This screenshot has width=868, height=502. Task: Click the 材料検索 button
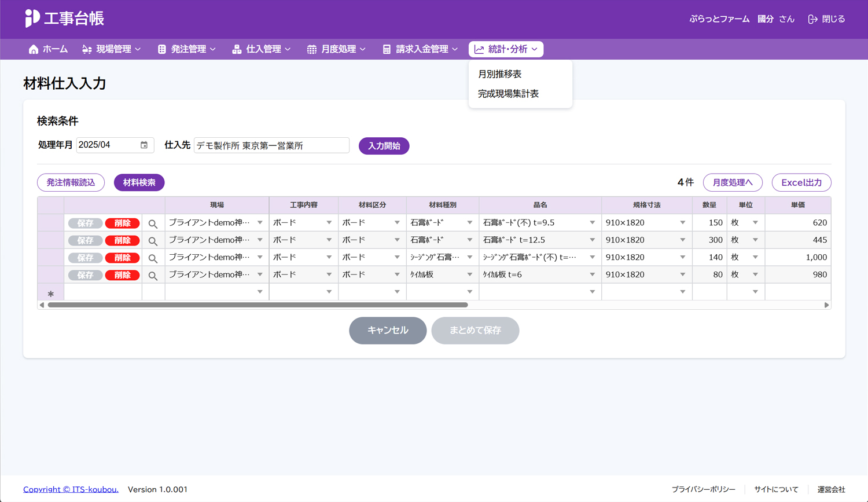(x=139, y=182)
